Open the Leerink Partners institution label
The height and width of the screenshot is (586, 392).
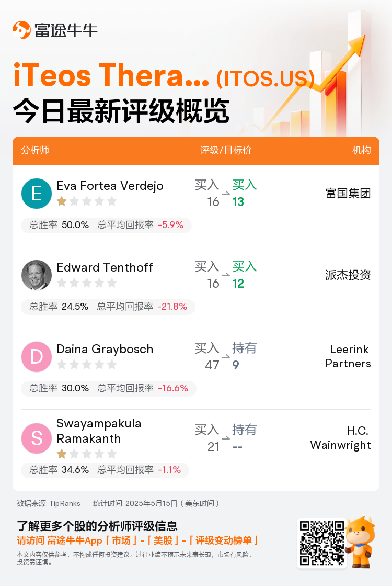click(x=348, y=356)
